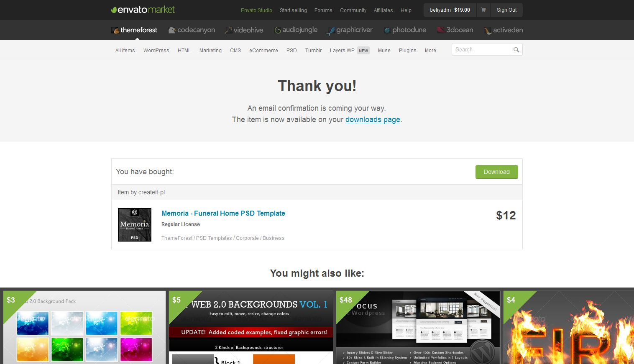The height and width of the screenshot is (364, 634).
Task: Open Memoria - Funeral Home PSD Template link
Action: point(223,213)
